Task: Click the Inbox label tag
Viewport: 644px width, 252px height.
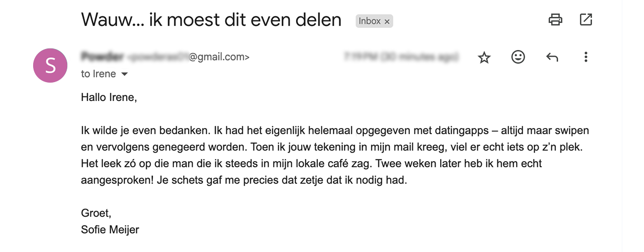Action: point(369,21)
